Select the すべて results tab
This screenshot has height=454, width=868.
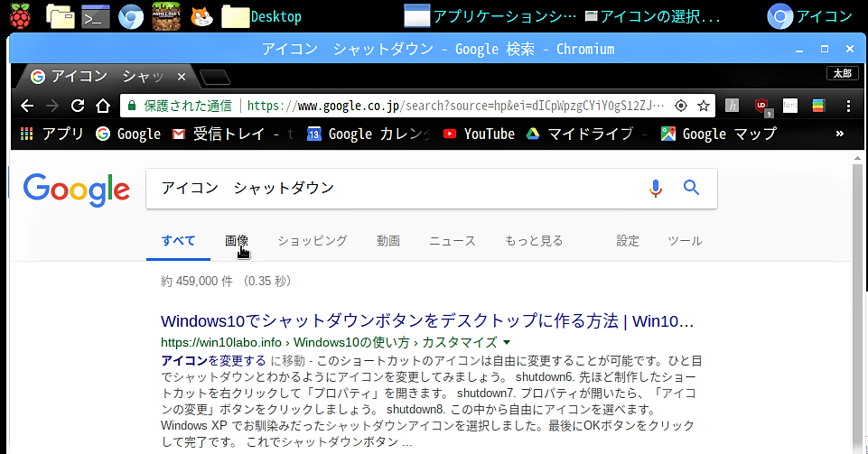(x=178, y=241)
